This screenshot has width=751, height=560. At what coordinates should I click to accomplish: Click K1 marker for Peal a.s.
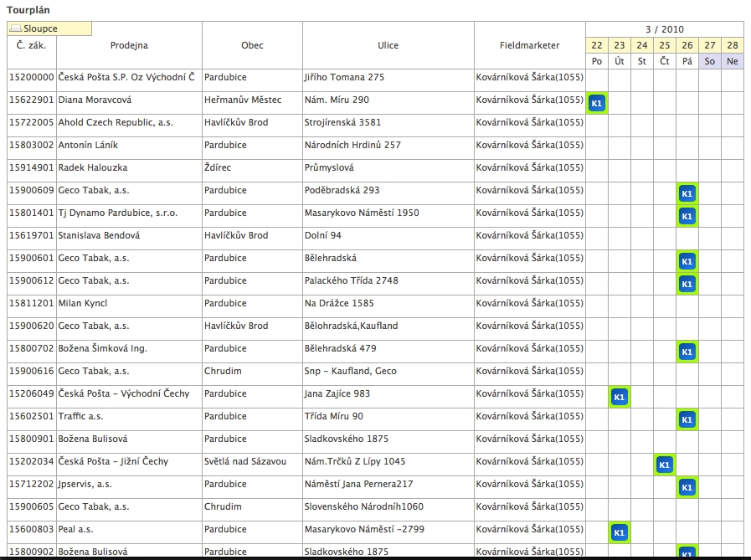[x=620, y=532]
